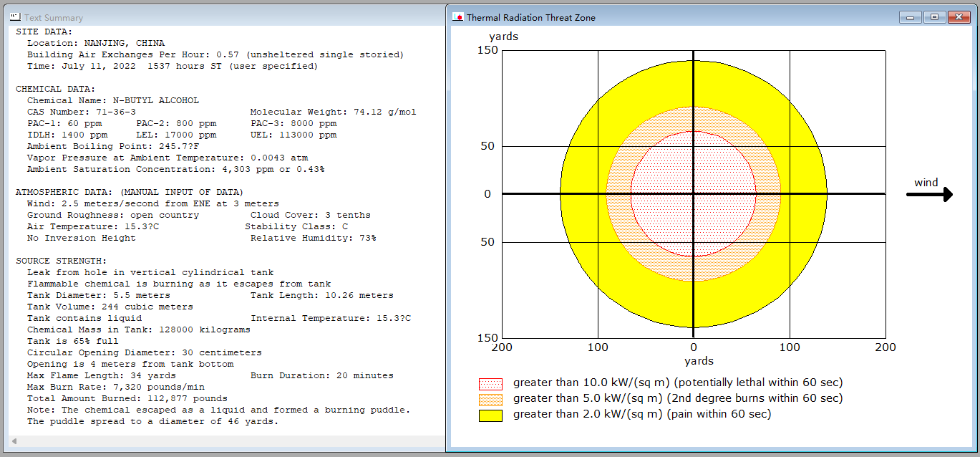Click the 'CHEMICAL DATA:' heading
This screenshot has height=457, width=980.
coord(55,89)
